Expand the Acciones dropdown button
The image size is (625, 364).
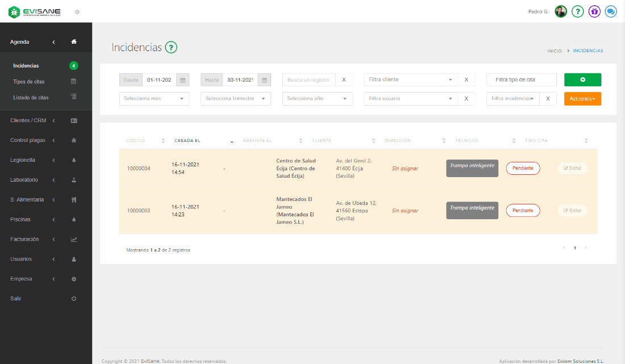coord(582,99)
